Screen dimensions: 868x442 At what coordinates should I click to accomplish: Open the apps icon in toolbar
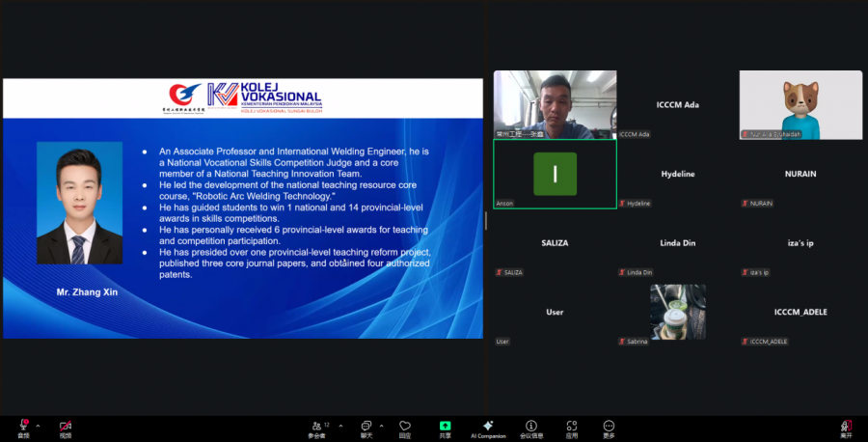(x=572, y=426)
